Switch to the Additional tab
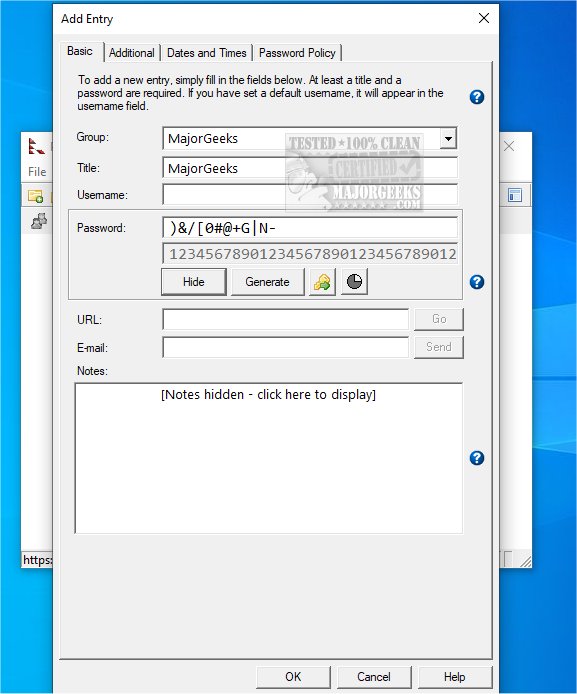 [132, 53]
